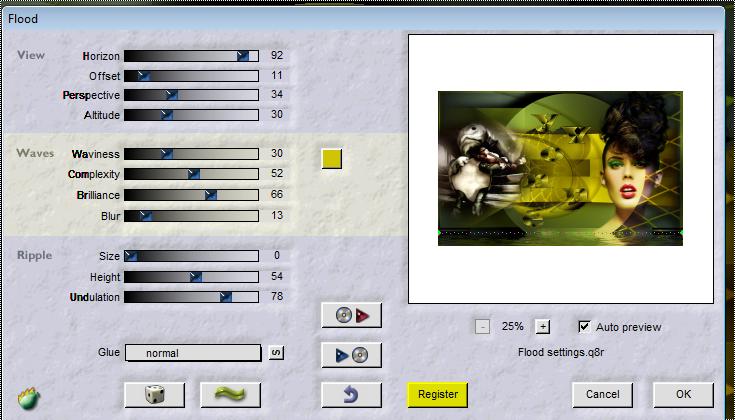Image resolution: width=735 pixels, height=420 pixels.
Task: Click the Ripple Height slider
Action: click(x=191, y=277)
